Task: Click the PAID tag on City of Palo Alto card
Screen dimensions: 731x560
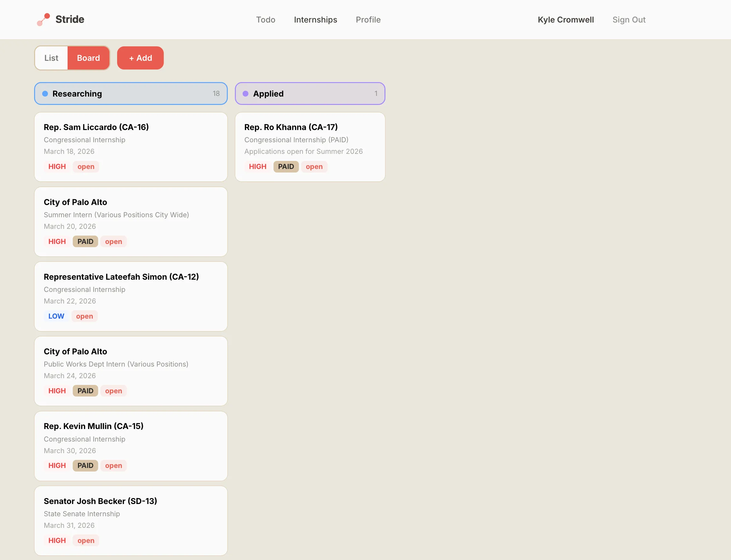Action: [85, 241]
